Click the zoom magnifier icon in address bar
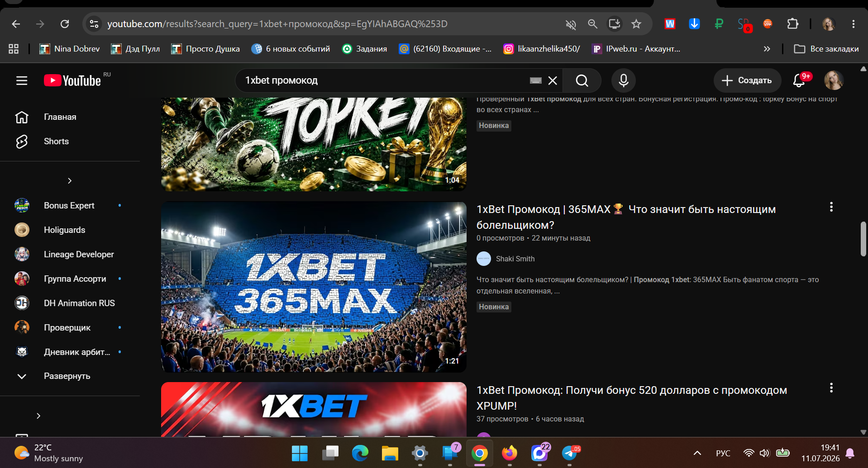 click(592, 24)
